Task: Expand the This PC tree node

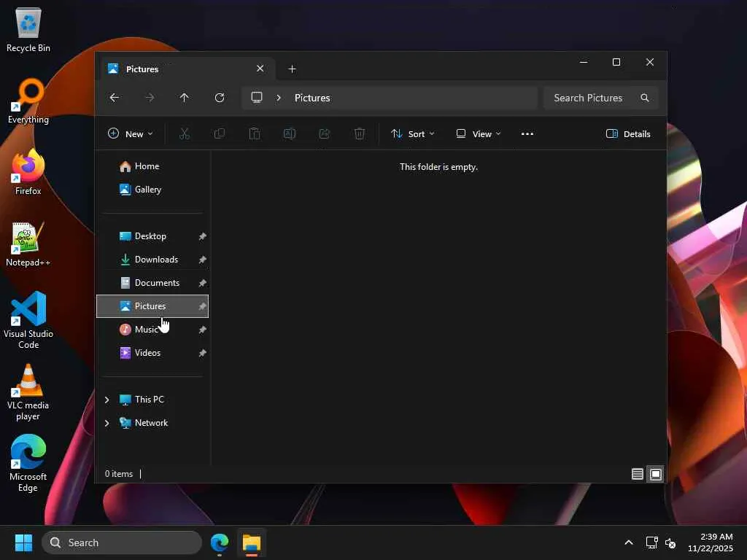Action: click(x=107, y=400)
